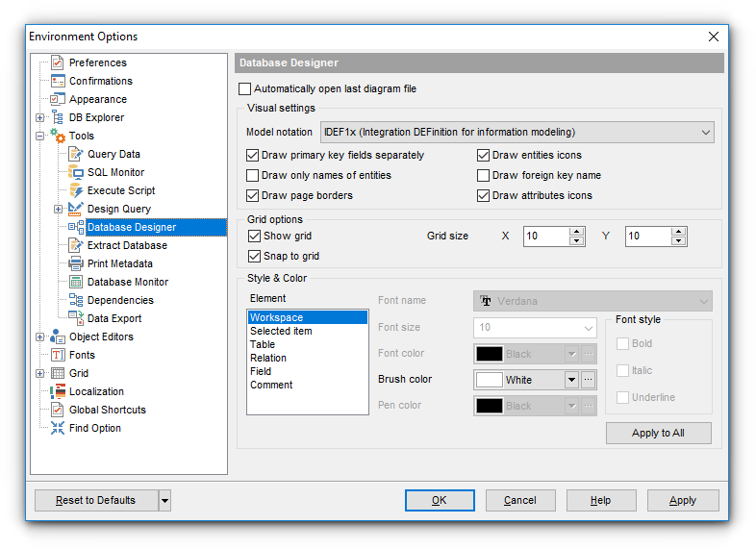Open the Model notation dropdown
The image size is (756, 549).
point(705,132)
